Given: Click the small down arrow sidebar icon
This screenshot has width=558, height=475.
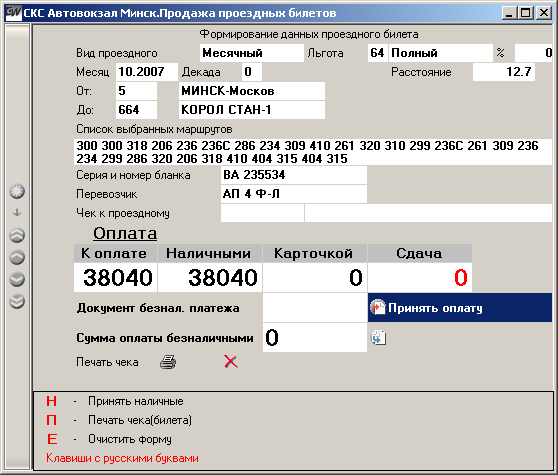Looking at the screenshot, I should (x=17, y=213).
